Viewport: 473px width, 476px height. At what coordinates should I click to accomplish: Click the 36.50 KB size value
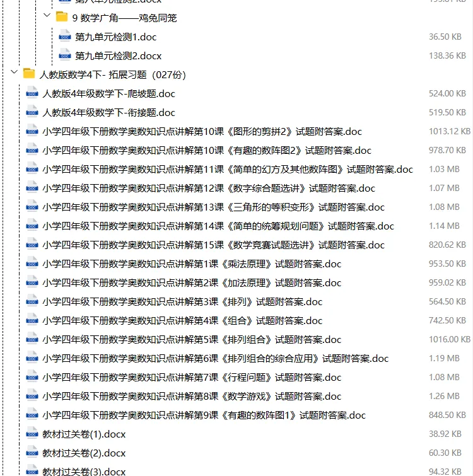point(445,37)
